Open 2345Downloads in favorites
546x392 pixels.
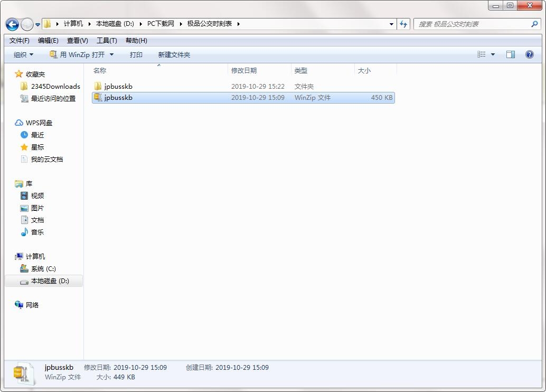tap(51, 87)
